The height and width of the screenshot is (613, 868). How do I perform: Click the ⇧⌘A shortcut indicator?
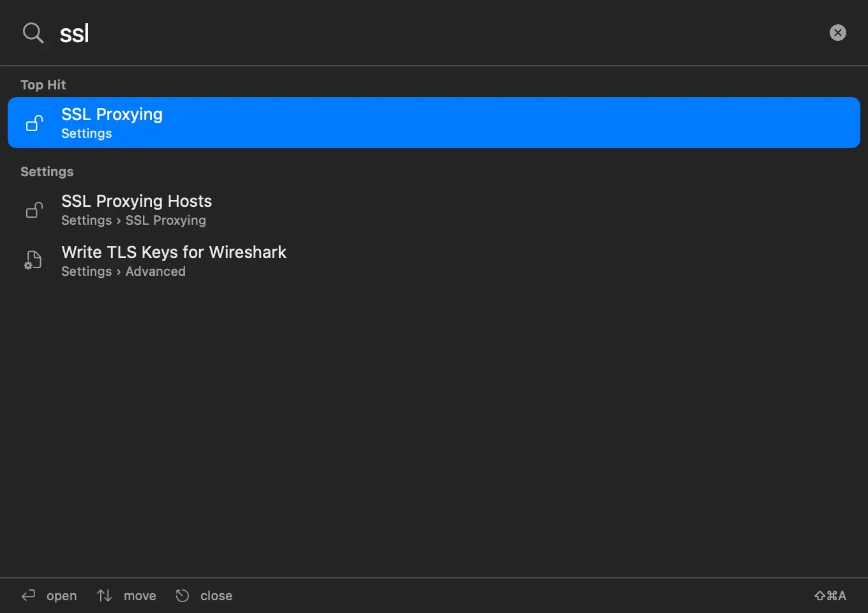[x=830, y=596]
